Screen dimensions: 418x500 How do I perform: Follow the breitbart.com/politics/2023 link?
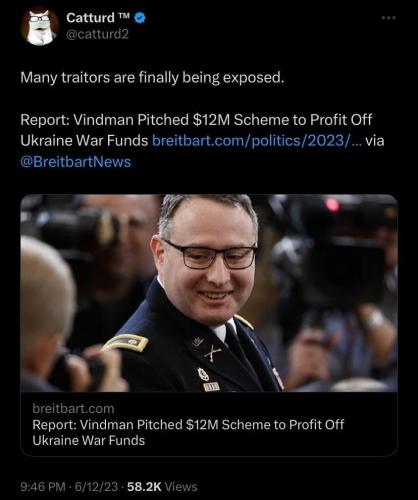257,140
